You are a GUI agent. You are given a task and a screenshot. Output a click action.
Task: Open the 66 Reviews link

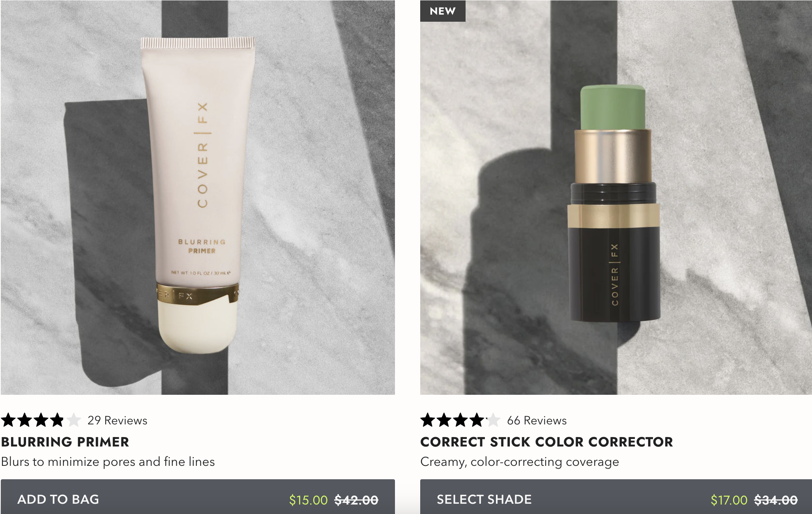click(537, 420)
